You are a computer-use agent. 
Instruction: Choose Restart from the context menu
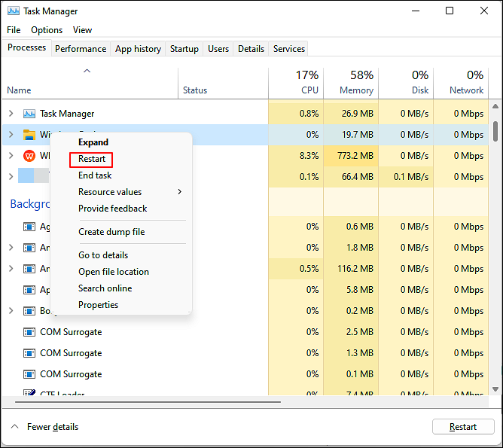pos(92,159)
